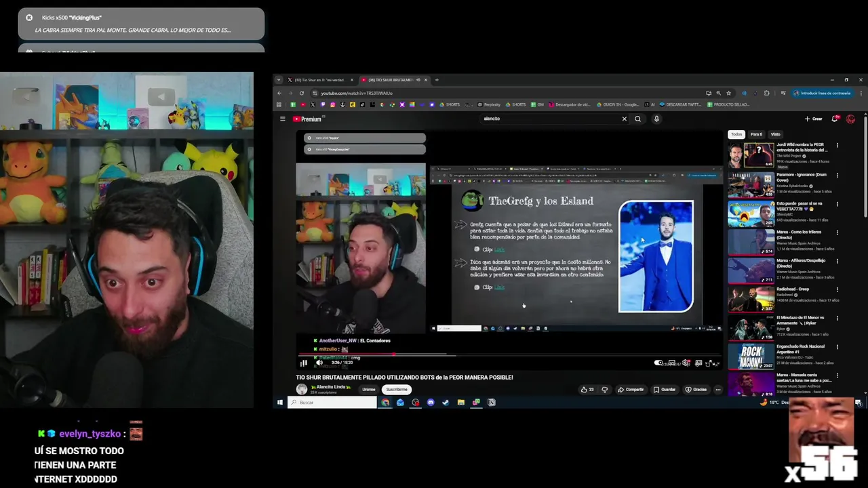The image size is (868, 488).
Task: Like the video thumbs up
Action: (587, 390)
